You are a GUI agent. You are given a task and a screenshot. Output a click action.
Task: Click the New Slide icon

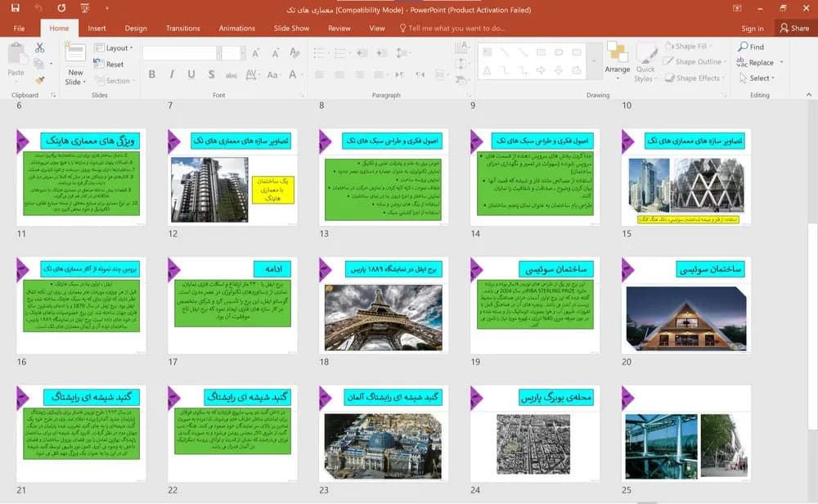75,53
